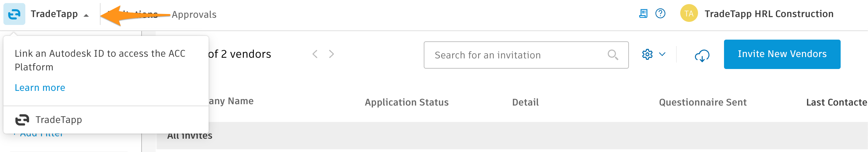Click the Invite New Vendors button

tap(782, 54)
